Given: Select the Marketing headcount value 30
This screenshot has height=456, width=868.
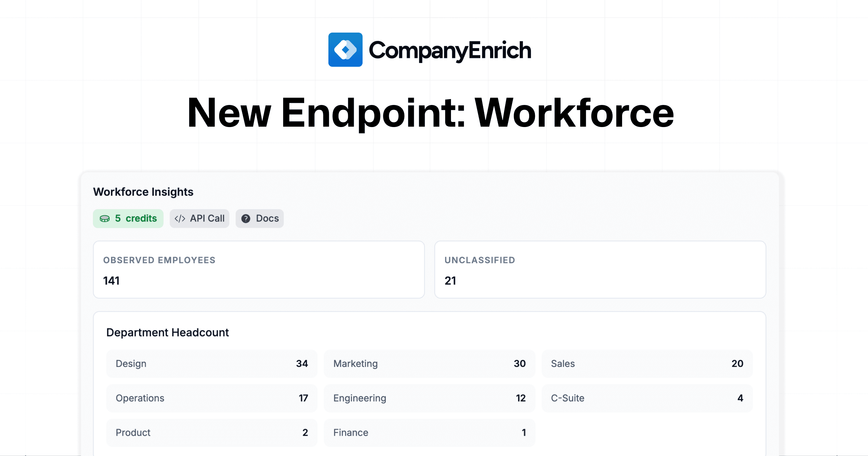Looking at the screenshot, I should [520, 364].
